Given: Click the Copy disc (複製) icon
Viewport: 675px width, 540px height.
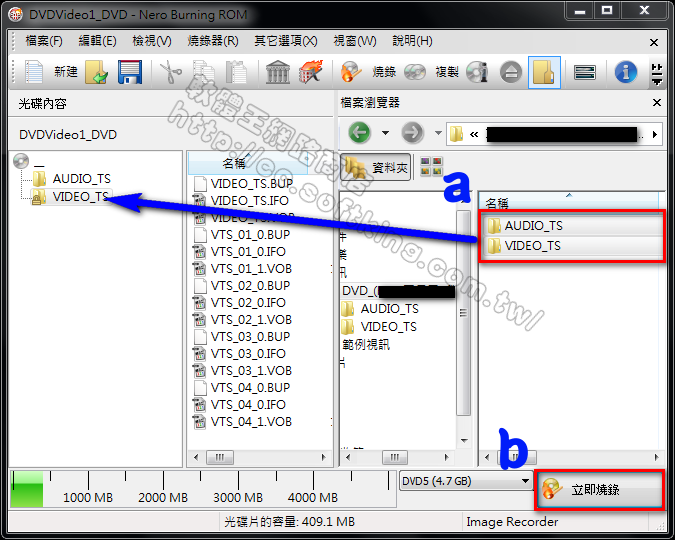Looking at the screenshot, I should 415,72.
